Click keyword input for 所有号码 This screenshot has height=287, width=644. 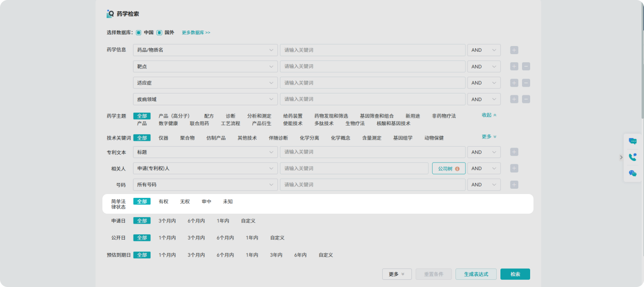click(x=373, y=184)
